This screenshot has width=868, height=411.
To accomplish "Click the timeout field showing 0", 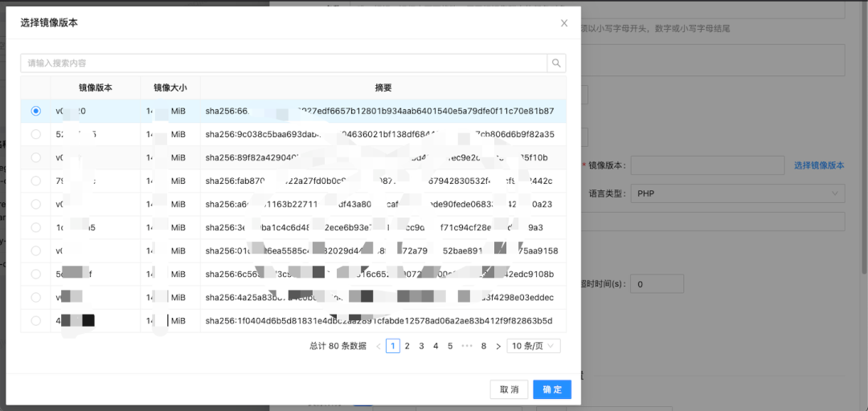I will tap(657, 284).
